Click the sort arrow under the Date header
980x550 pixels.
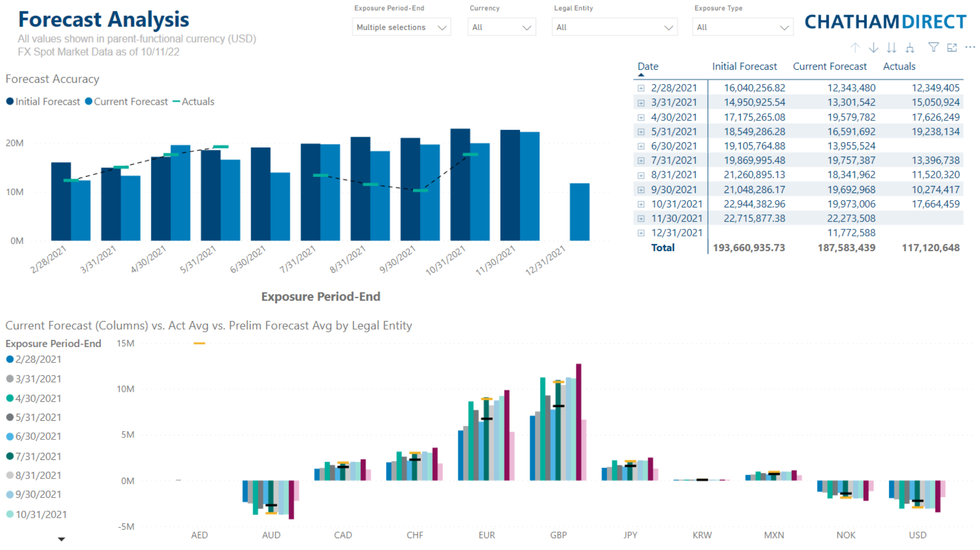coord(640,75)
